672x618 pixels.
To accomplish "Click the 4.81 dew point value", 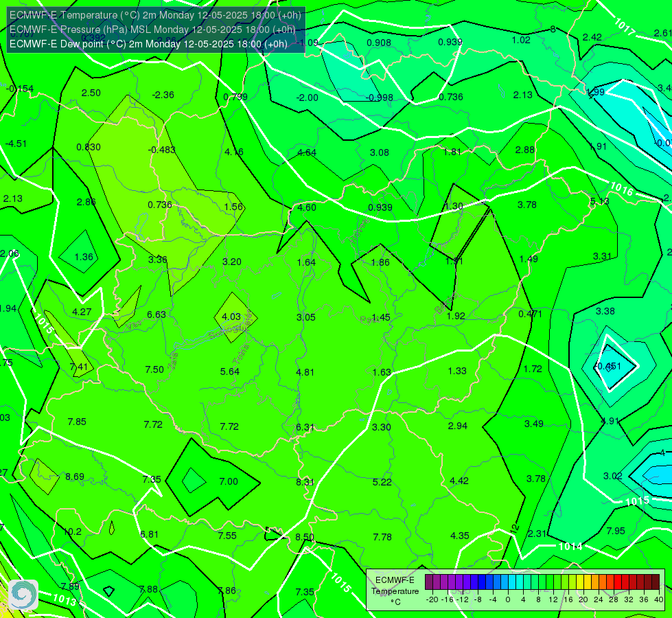I will (305, 373).
